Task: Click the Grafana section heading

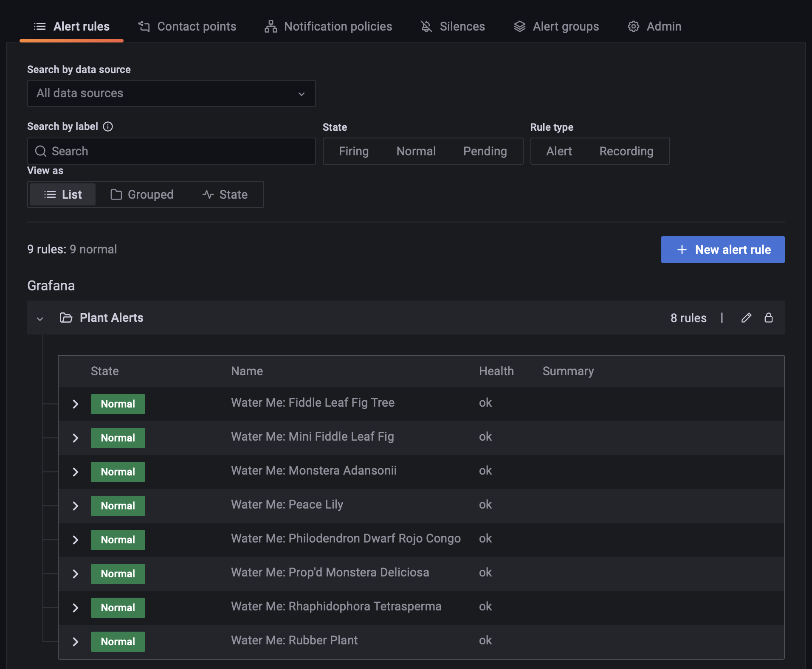Action: [x=51, y=286]
